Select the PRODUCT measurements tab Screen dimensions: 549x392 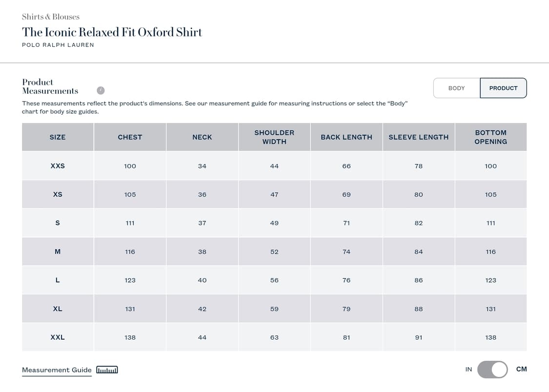[x=503, y=88]
